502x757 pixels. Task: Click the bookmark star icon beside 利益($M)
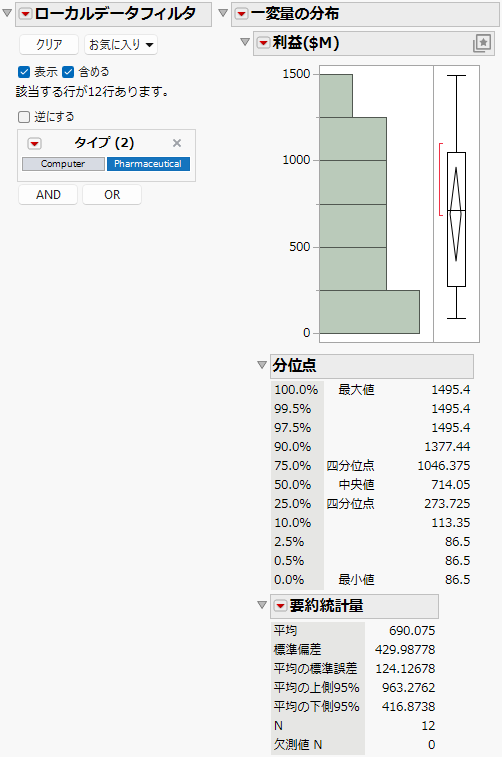(x=482, y=43)
